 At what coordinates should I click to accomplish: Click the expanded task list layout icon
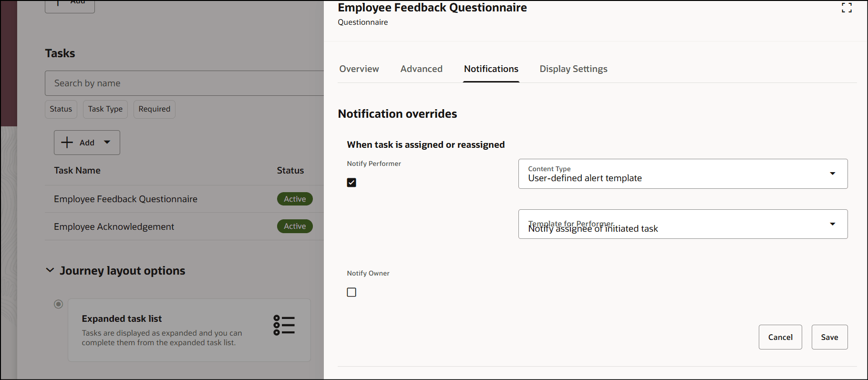(x=284, y=325)
